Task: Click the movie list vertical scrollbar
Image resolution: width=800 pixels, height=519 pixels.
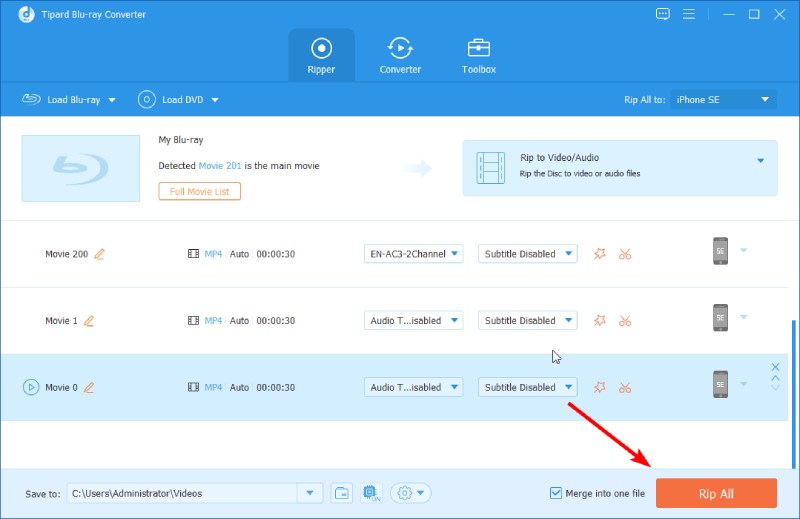Action: (x=793, y=394)
